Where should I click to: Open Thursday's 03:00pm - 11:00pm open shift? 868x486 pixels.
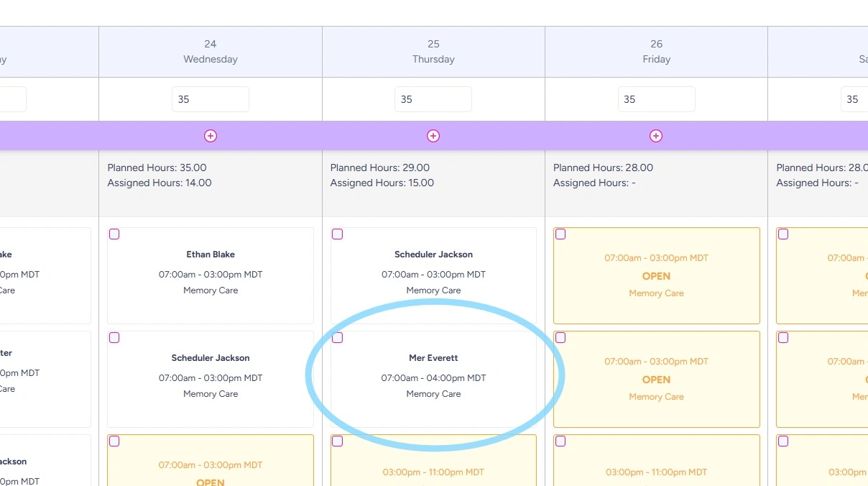coord(433,472)
